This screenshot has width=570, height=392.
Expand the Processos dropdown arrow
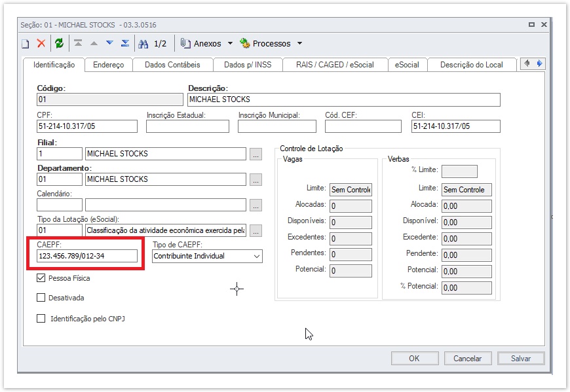[x=299, y=43]
